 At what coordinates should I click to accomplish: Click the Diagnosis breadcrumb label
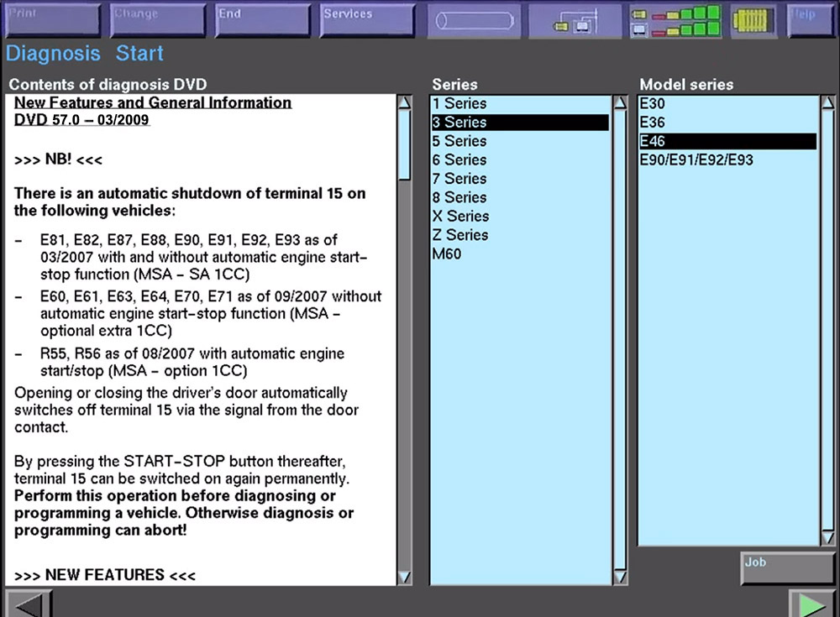pyautogui.click(x=53, y=54)
